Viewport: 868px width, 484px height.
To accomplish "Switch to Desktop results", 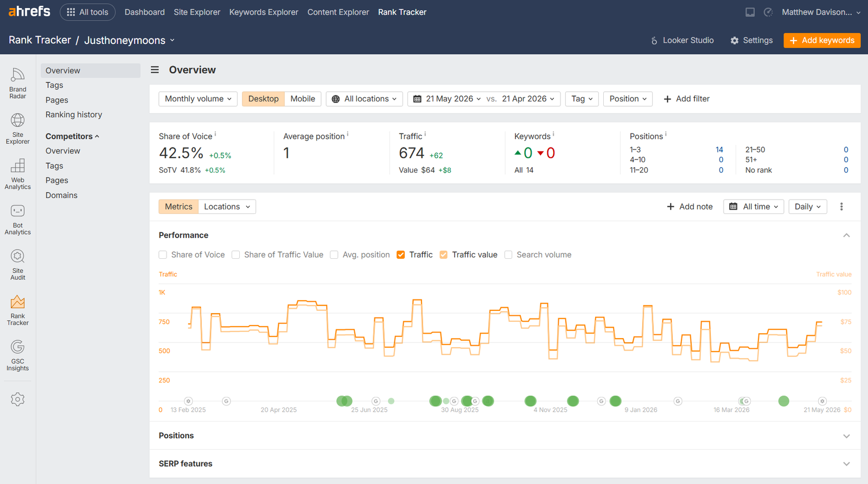I will tap(263, 99).
